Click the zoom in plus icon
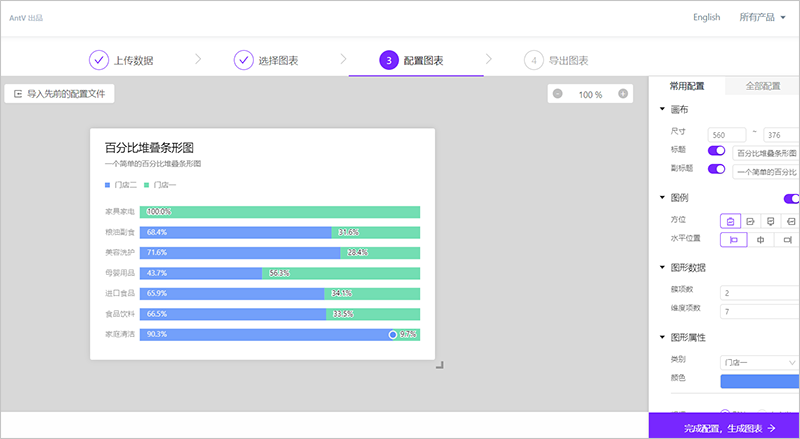 (623, 94)
